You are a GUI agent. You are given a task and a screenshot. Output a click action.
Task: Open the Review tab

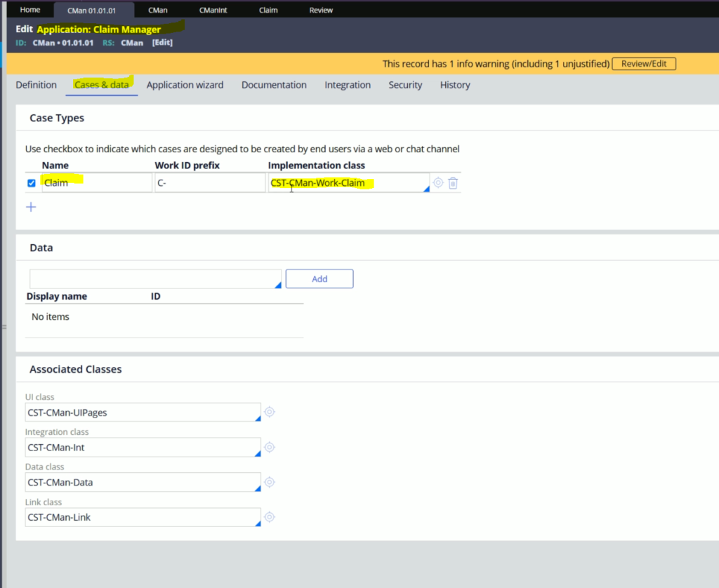tap(321, 10)
